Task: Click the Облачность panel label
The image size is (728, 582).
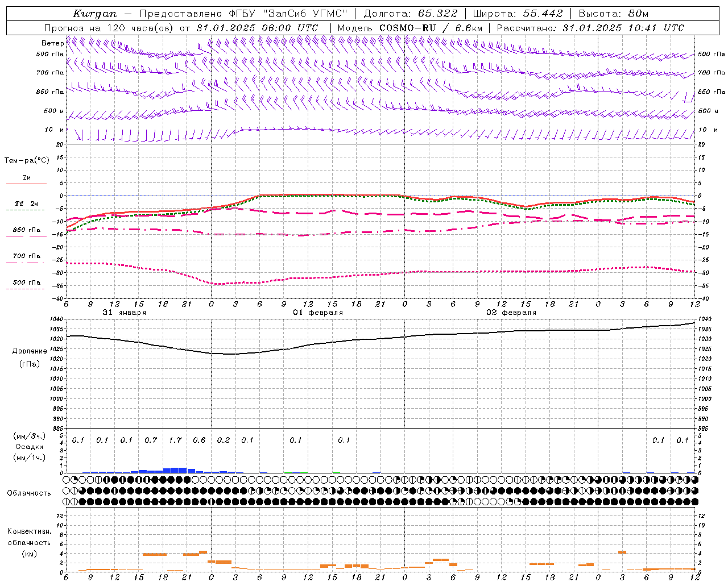Action: click(29, 493)
